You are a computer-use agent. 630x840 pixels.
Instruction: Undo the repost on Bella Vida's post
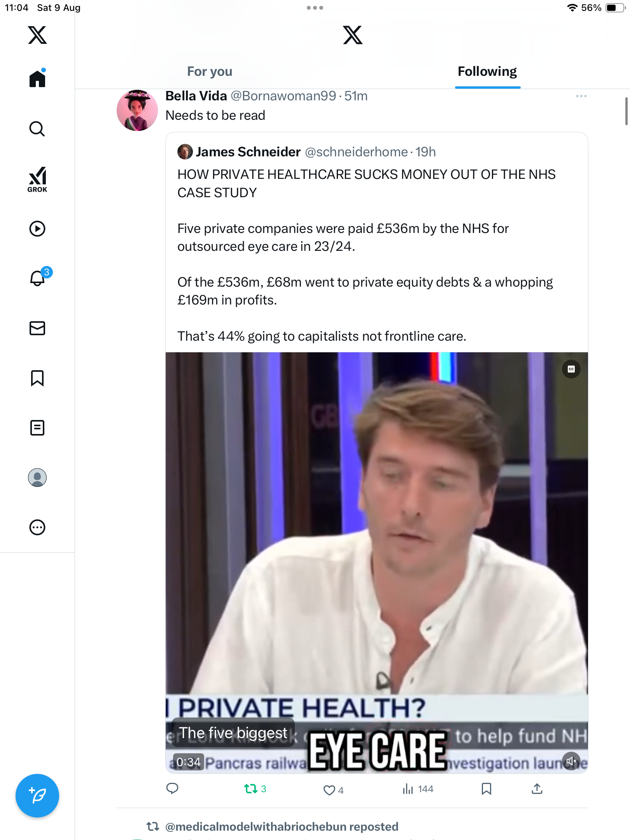(x=251, y=789)
